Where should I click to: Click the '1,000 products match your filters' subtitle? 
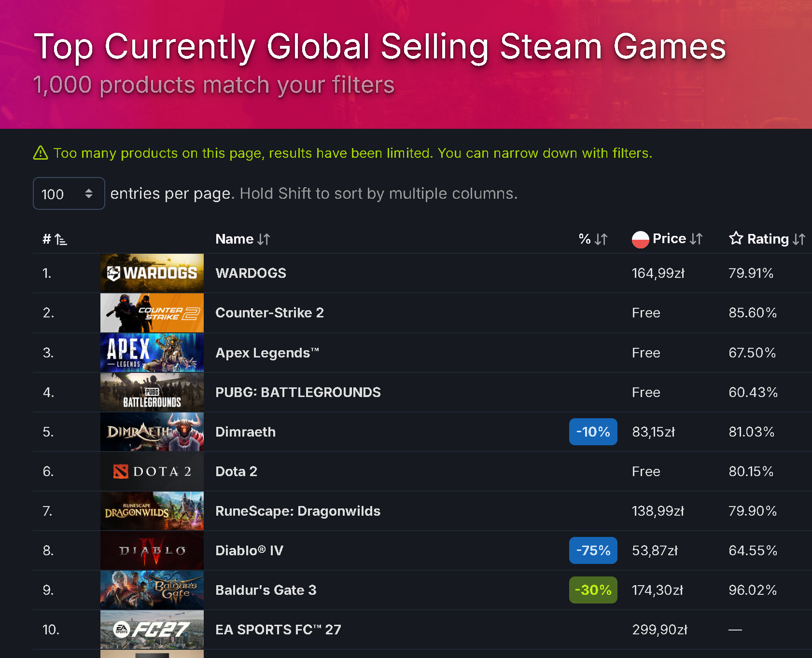tap(214, 85)
